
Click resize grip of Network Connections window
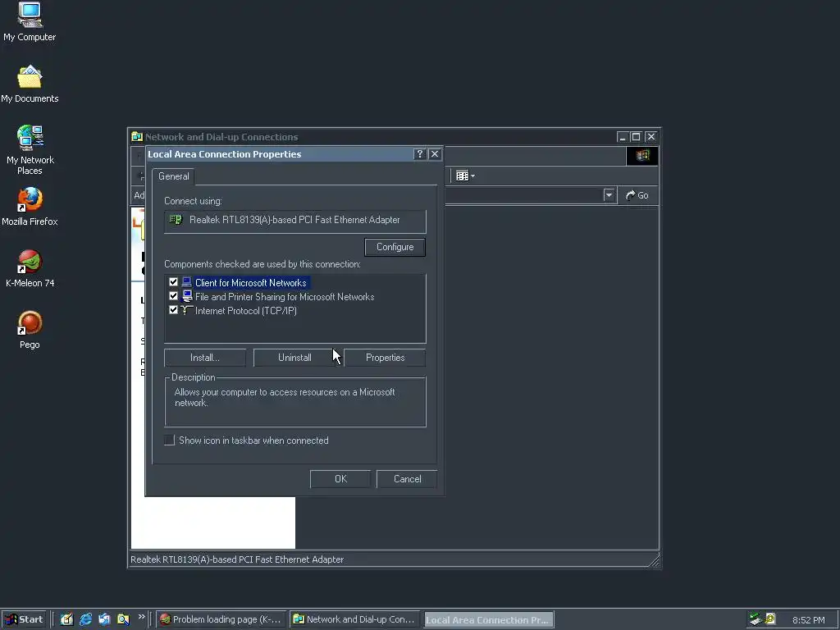654,561
